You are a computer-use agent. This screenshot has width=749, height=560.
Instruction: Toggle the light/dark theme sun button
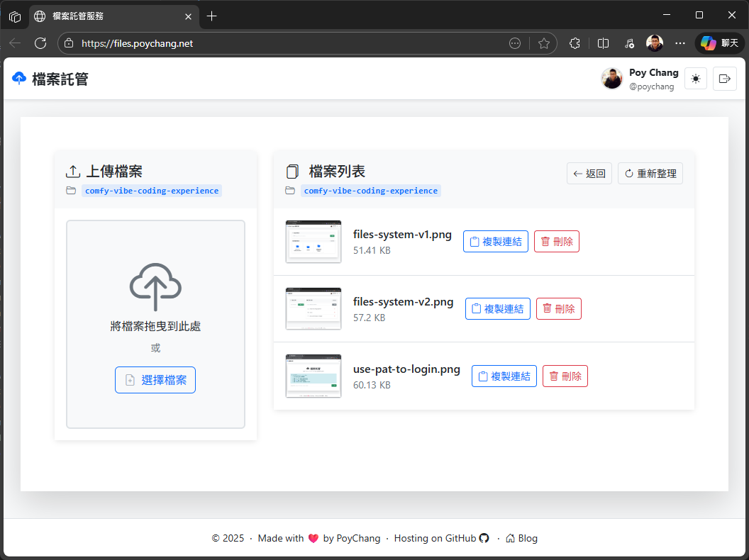click(695, 79)
